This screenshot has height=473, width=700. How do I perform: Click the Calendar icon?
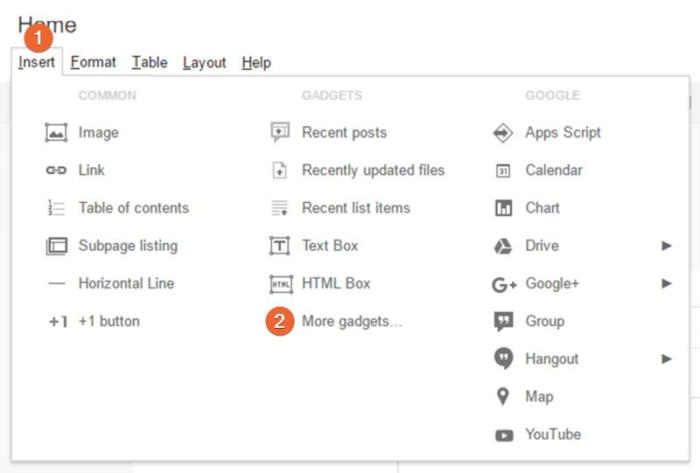504,171
